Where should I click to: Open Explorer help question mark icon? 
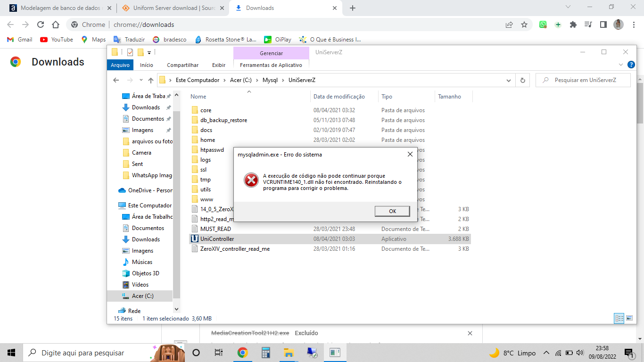[x=631, y=65]
